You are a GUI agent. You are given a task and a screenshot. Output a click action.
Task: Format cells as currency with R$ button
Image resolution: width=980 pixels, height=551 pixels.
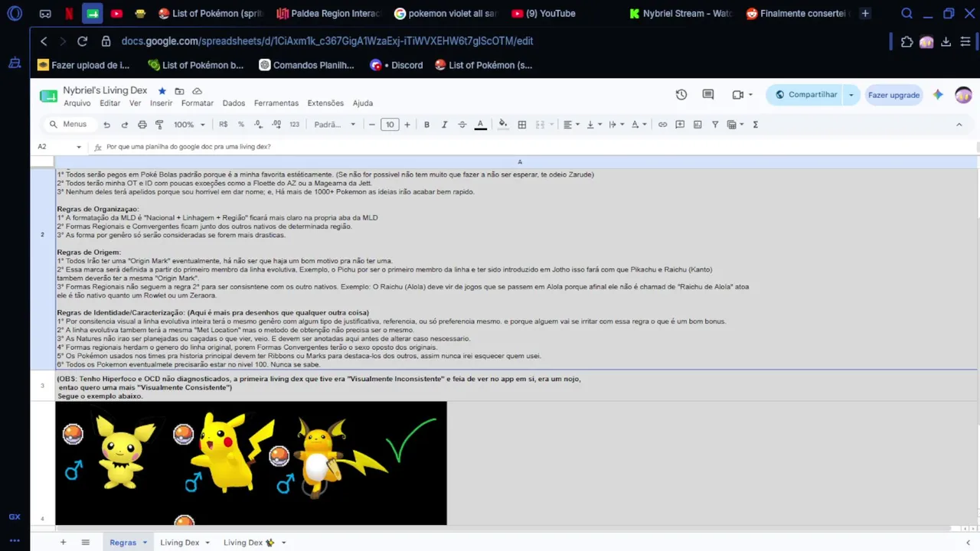pyautogui.click(x=223, y=125)
